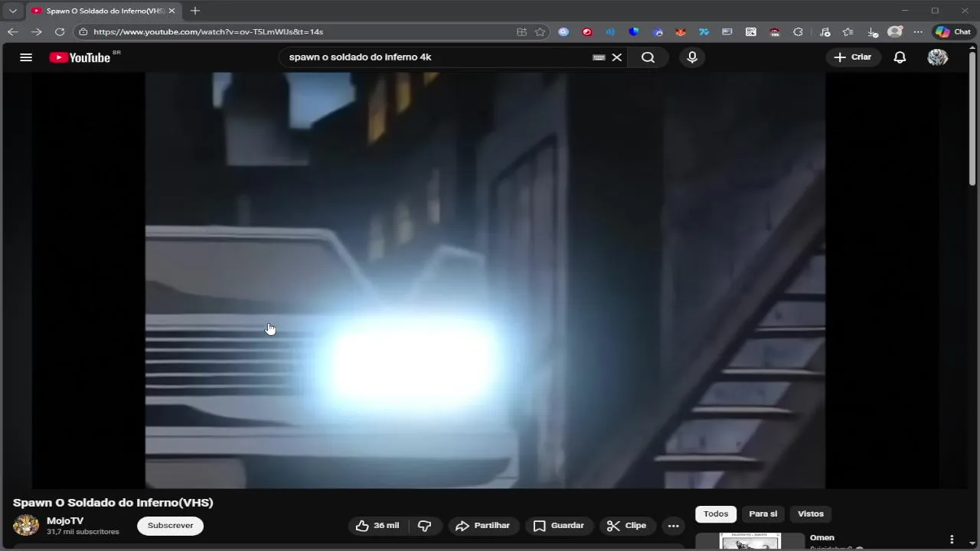Viewport: 980px width, 551px height.
Task: Select the Para si filter chip
Action: (763, 514)
